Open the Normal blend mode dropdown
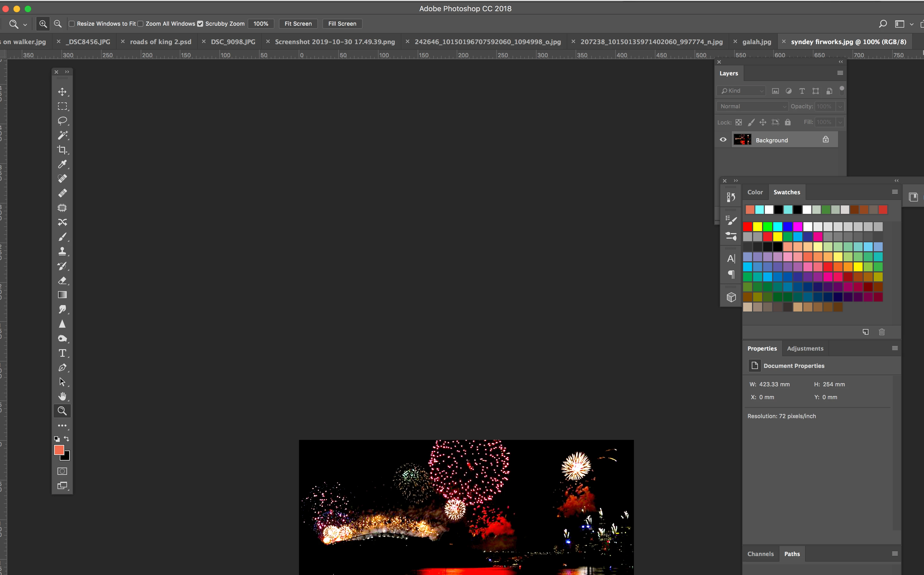Image resolution: width=924 pixels, height=575 pixels. point(752,106)
